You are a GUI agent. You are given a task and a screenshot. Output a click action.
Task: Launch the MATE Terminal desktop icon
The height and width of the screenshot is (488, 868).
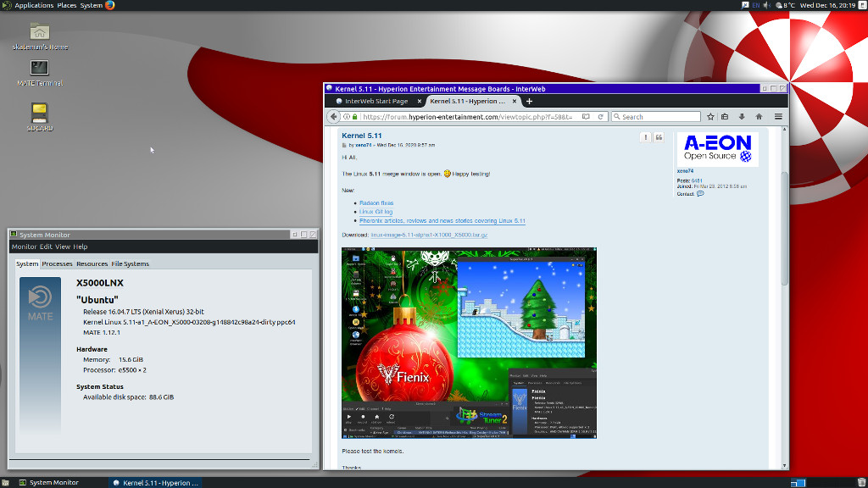(40, 73)
